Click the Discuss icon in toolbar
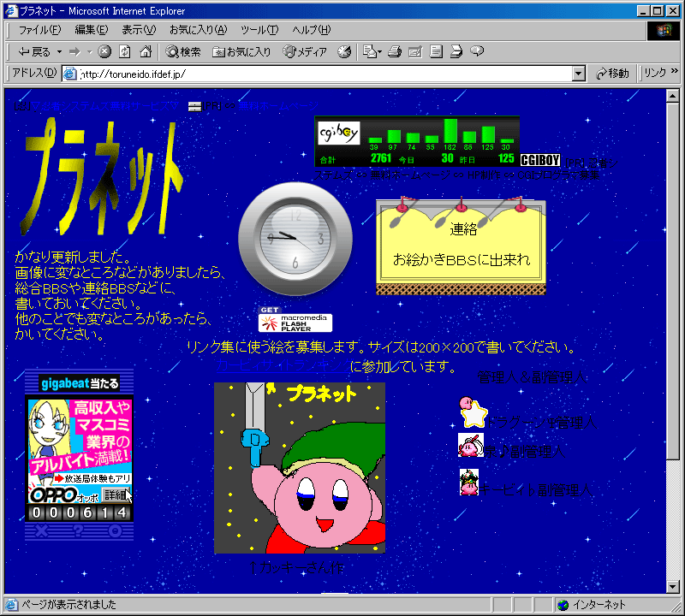The width and height of the screenshot is (685, 616). (436, 52)
